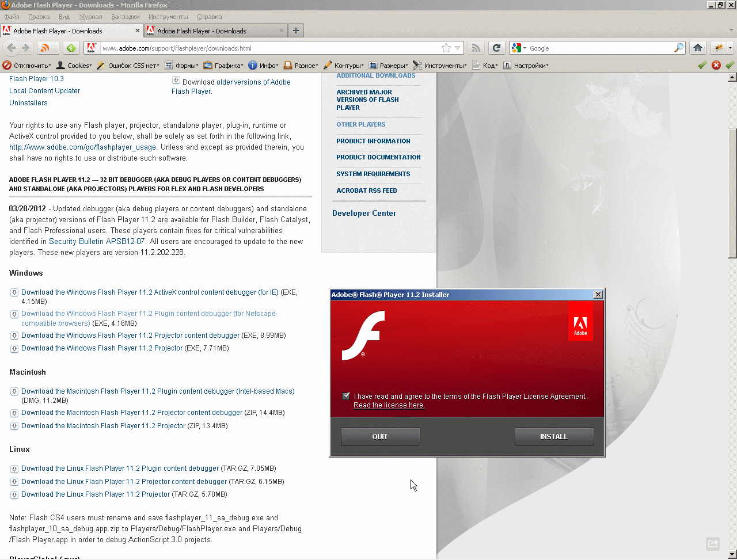Click the INSTALL button in the installer

[x=554, y=436]
